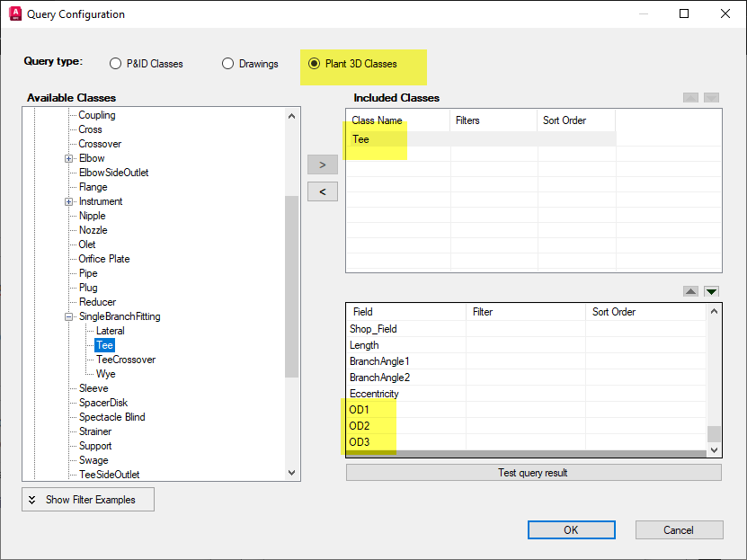Collapse the SingleBranchFitting node

[x=68, y=316]
